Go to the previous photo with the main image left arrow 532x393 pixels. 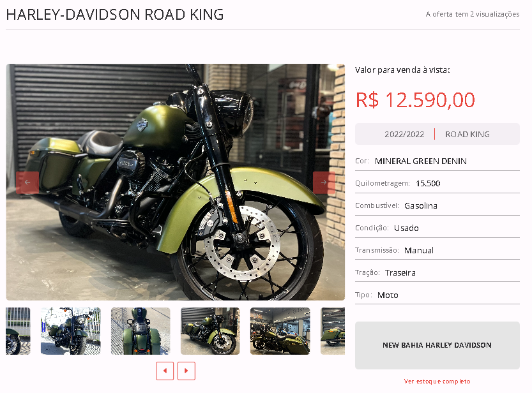27,182
